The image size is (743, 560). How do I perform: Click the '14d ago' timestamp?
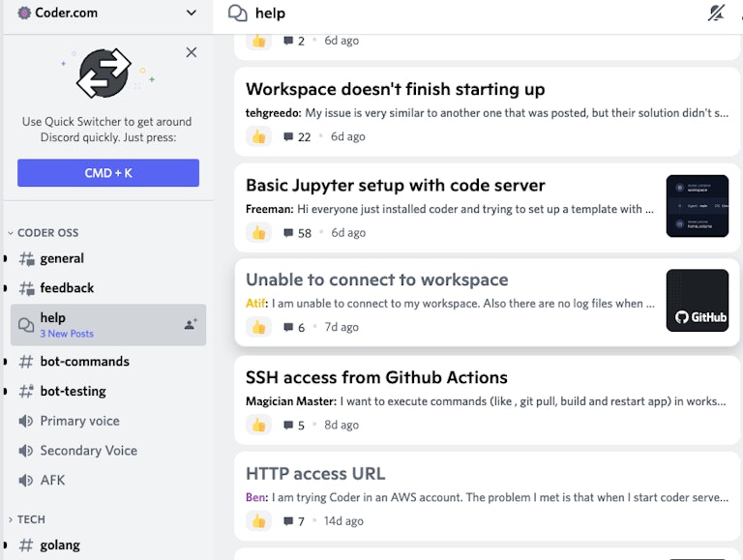(343, 521)
